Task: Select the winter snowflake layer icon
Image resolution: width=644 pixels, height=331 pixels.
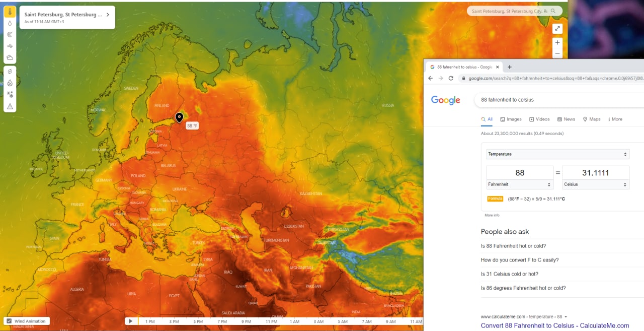Action: tap(10, 95)
